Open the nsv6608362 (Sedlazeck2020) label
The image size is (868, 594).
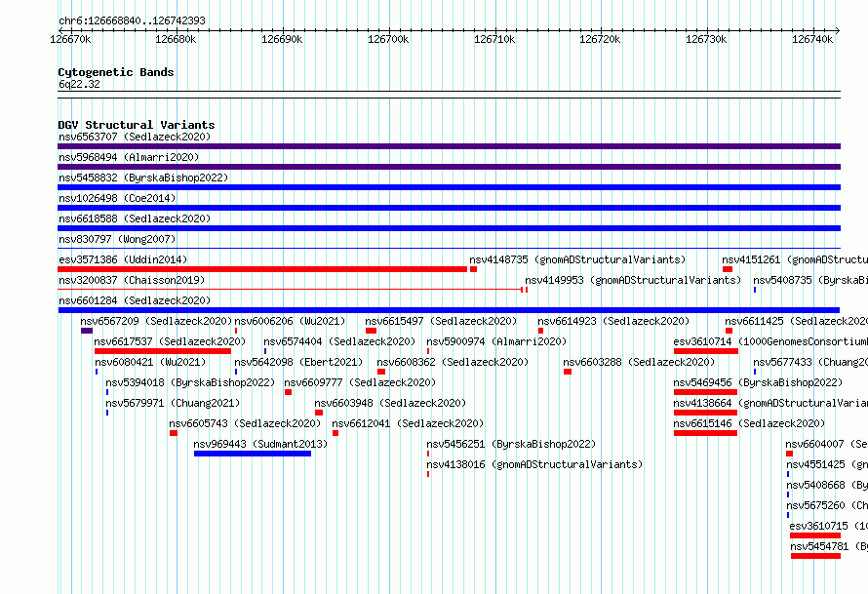tap(453, 362)
